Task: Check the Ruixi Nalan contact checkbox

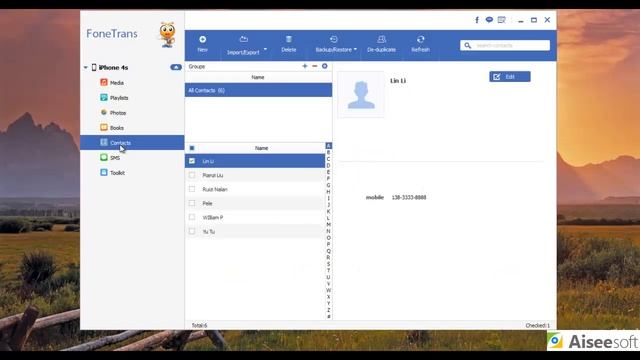Action: (192, 189)
